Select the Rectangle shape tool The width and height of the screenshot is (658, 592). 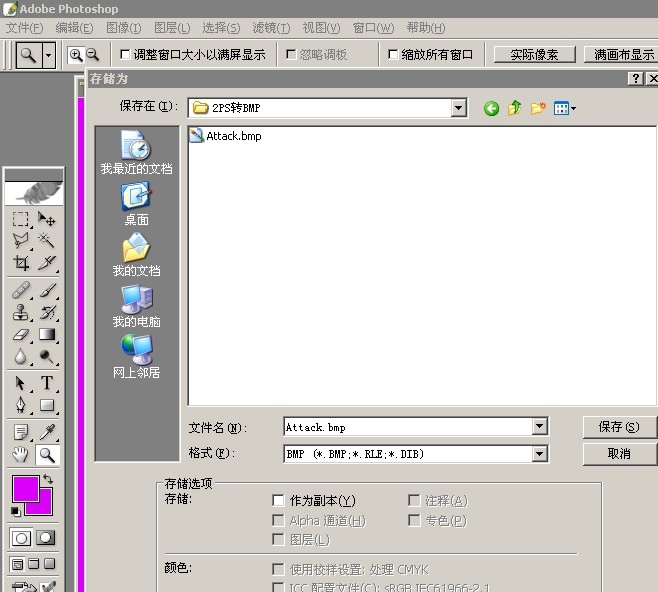pyautogui.click(x=47, y=405)
